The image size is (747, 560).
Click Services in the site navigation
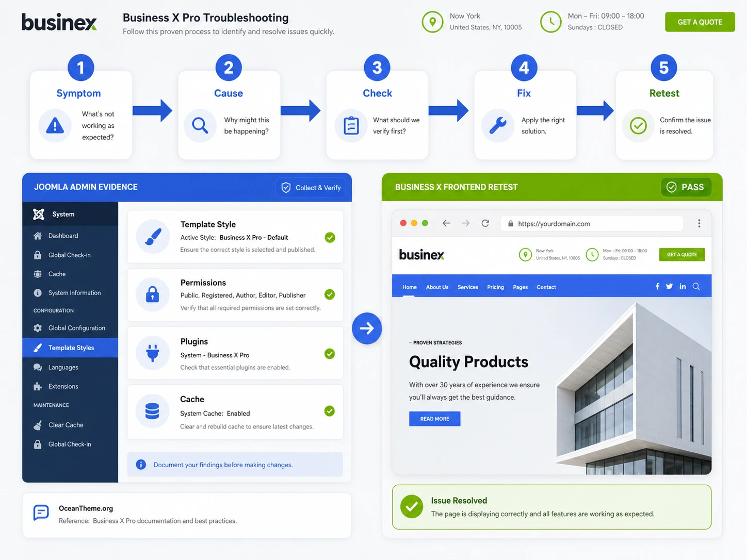tap(468, 287)
